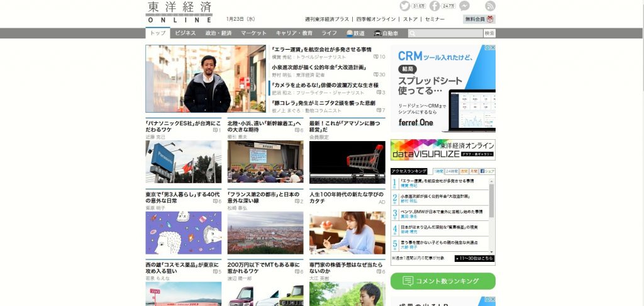Open ranking item 5 言う事を聞かない子ども article

coord(439,242)
